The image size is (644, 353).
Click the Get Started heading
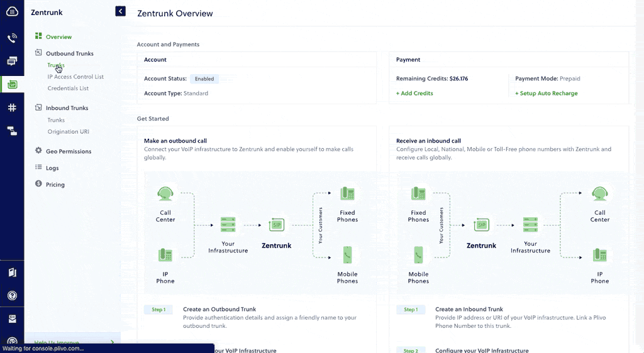pyautogui.click(x=153, y=119)
